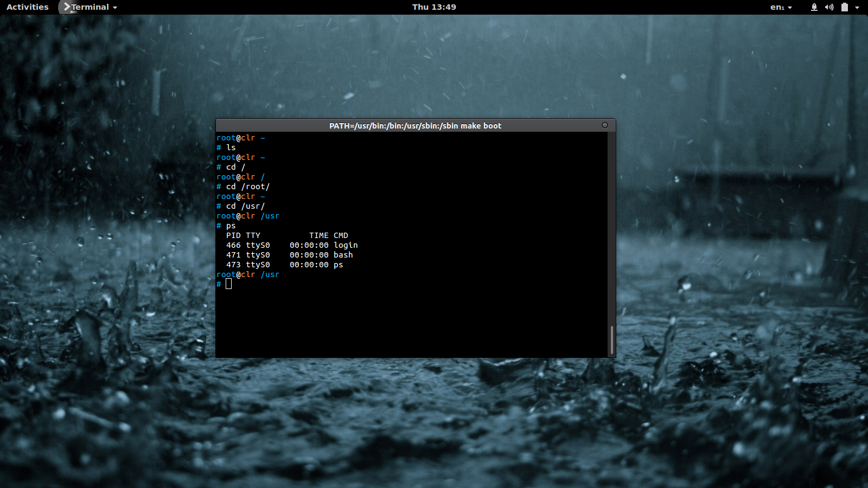Image resolution: width=868 pixels, height=488 pixels.
Task: Click the last 'root@clr /usr' prompt line
Action: tap(248, 274)
